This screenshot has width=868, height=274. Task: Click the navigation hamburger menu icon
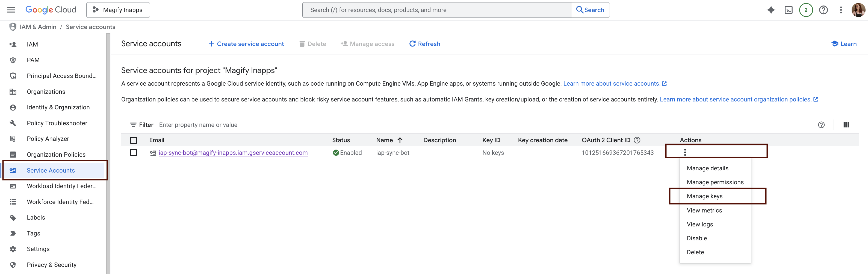tap(11, 10)
